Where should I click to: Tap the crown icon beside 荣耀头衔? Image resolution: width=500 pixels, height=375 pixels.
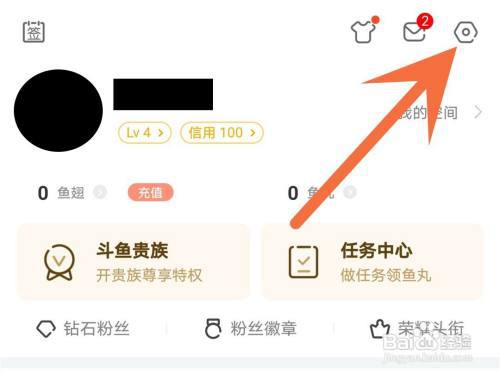[380, 329]
